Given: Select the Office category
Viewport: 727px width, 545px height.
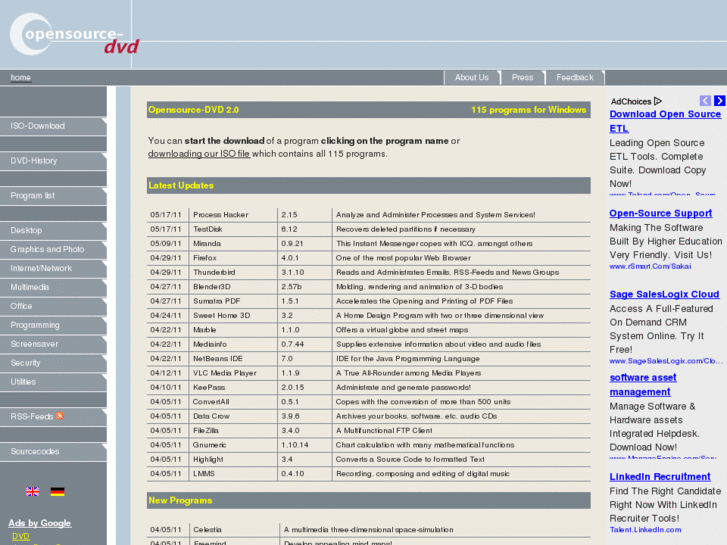Looking at the screenshot, I should pos(53,306).
